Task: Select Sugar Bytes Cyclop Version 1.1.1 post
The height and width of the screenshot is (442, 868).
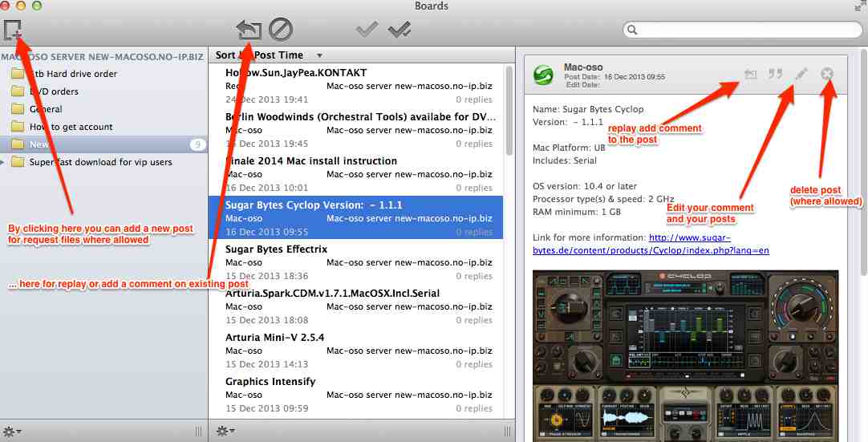Action: (356, 217)
